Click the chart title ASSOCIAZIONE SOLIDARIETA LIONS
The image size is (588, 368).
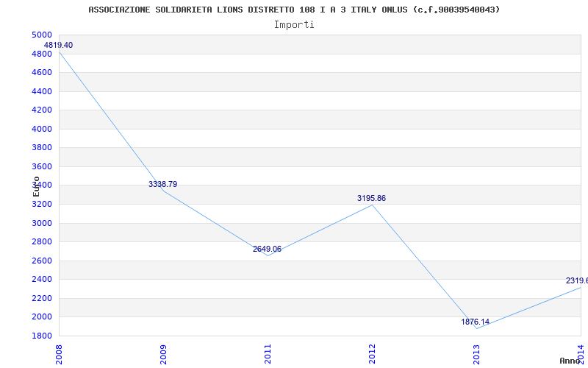point(294,10)
